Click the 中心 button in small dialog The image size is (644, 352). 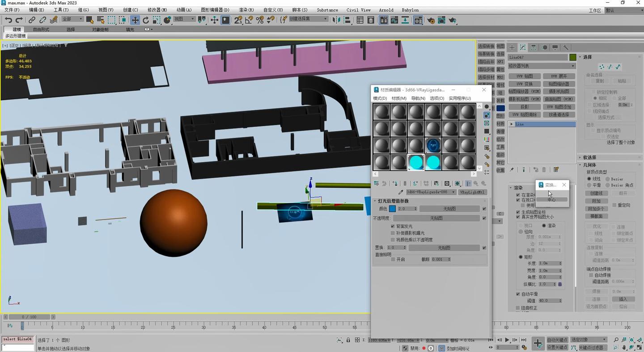(x=552, y=200)
